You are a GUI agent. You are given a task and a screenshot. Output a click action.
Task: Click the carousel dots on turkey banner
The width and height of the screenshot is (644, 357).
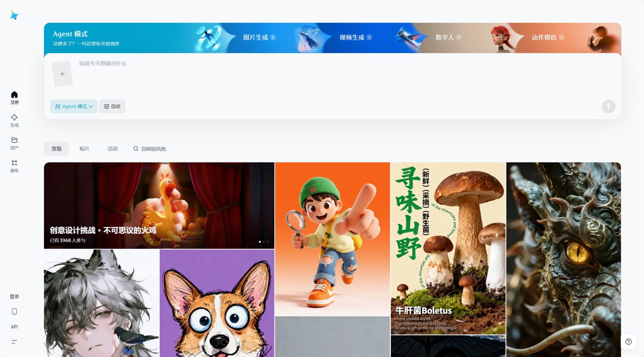point(263,242)
